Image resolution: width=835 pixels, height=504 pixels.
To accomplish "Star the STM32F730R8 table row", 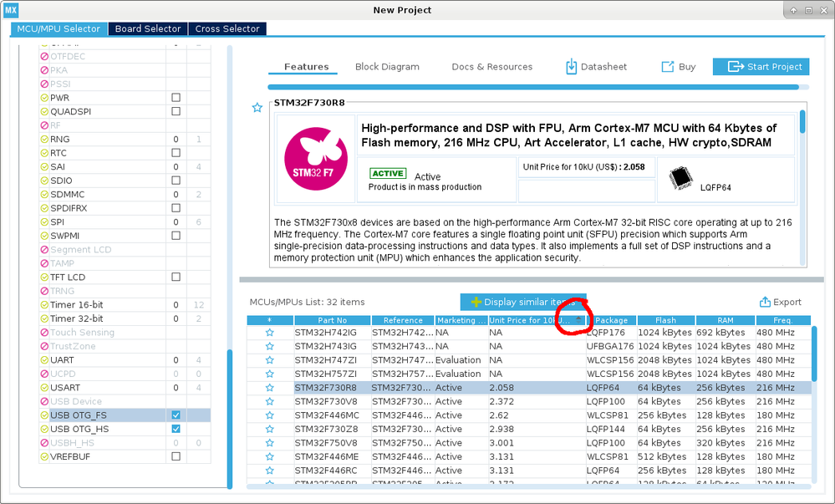I will pyautogui.click(x=270, y=388).
